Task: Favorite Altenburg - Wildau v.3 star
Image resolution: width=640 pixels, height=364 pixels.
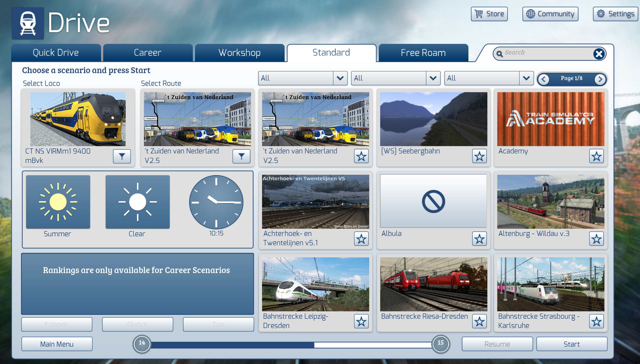Action: (596, 239)
